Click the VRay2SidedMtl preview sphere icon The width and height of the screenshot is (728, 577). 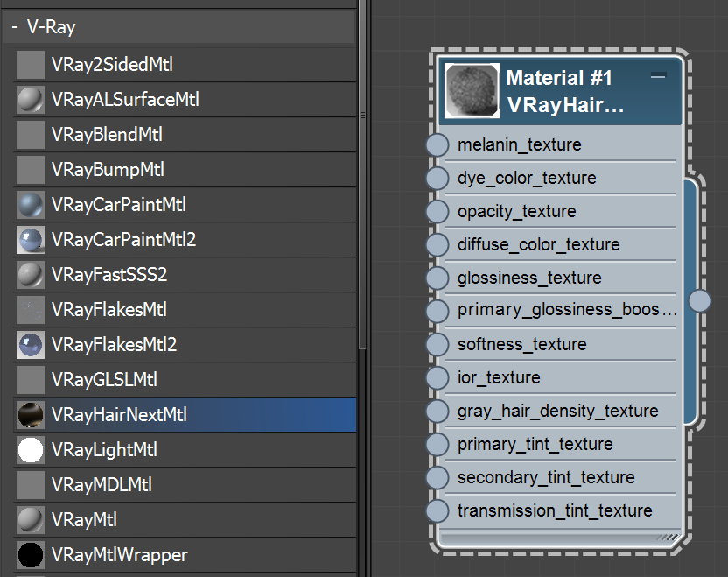(30, 64)
